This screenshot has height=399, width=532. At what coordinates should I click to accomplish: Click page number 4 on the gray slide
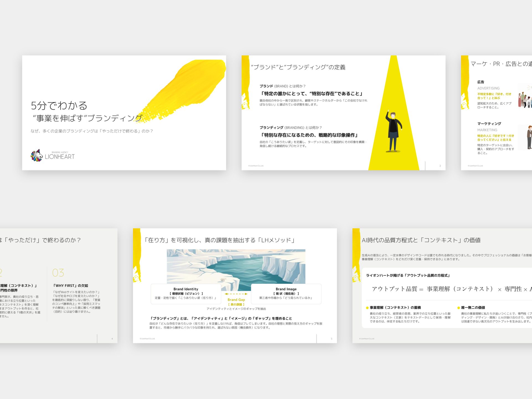(112, 339)
